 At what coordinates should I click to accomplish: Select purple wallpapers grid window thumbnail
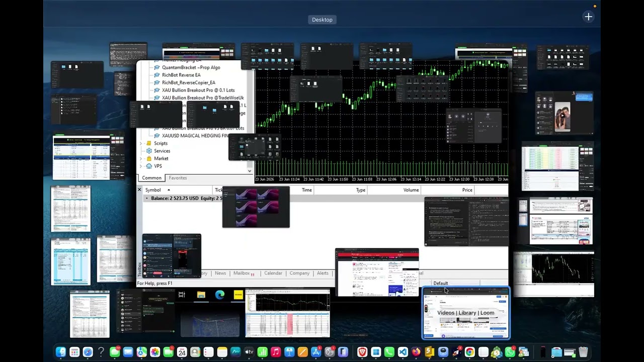(x=256, y=207)
